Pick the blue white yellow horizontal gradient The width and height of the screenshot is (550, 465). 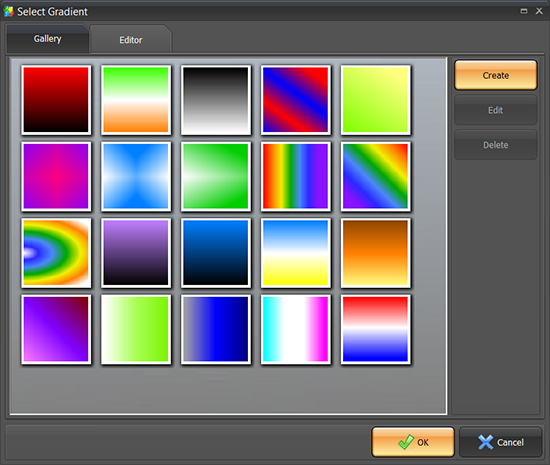click(x=296, y=253)
